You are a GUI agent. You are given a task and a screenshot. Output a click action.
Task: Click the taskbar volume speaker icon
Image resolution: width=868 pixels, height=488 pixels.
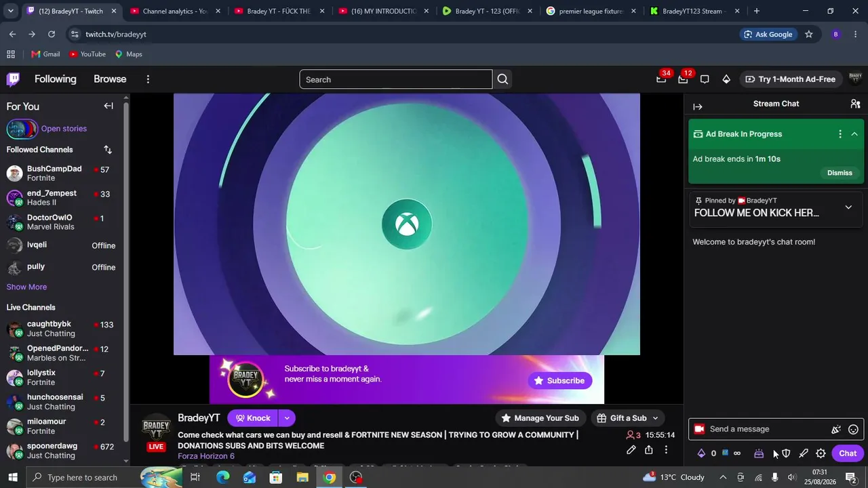pos(792,478)
